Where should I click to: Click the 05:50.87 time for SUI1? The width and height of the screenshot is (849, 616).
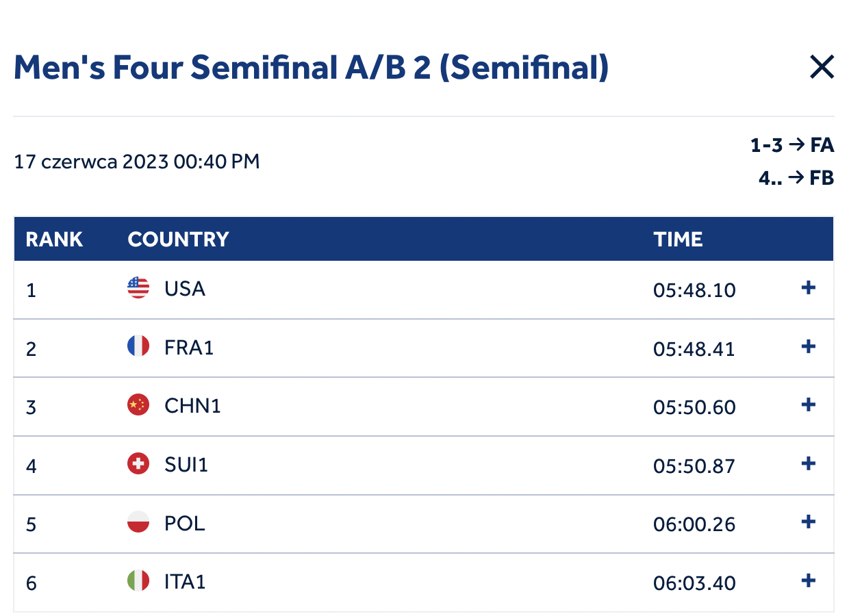click(694, 466)
